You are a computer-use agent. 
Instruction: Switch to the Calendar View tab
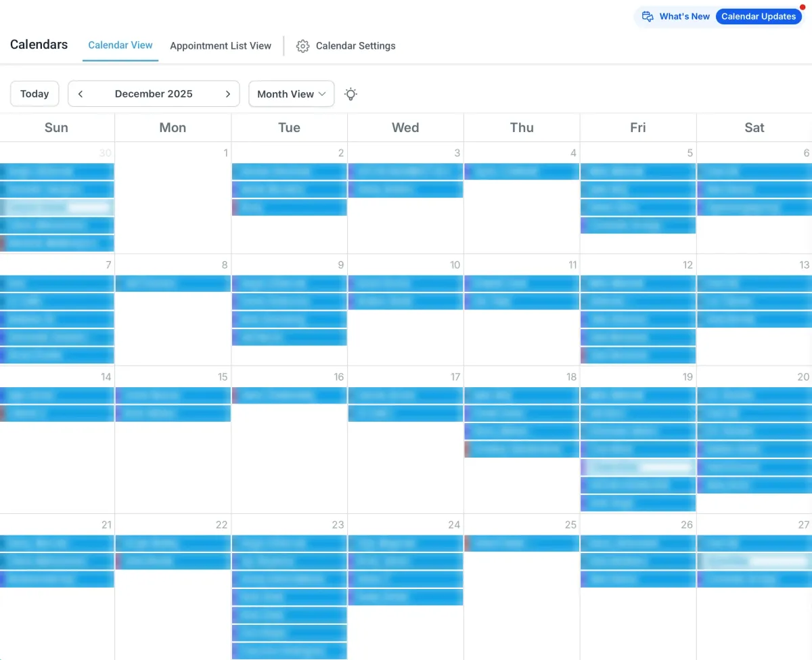click(120, 45)
